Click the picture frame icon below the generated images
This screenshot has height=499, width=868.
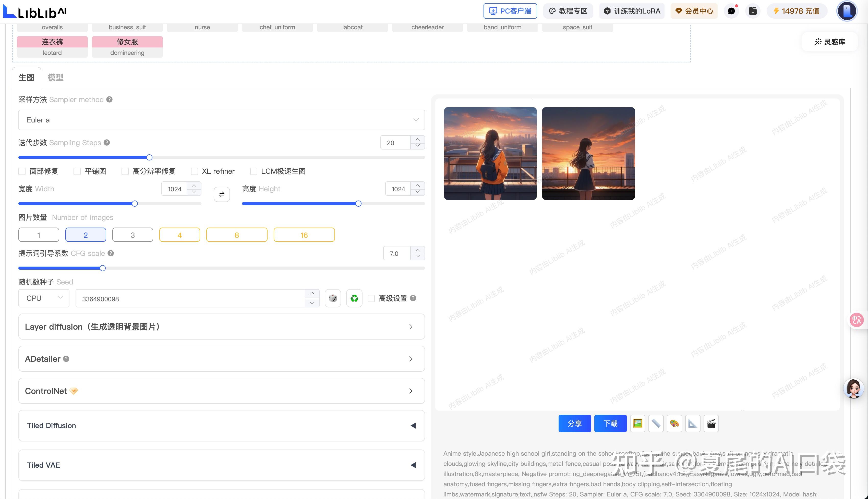click(x=637, y=423)
